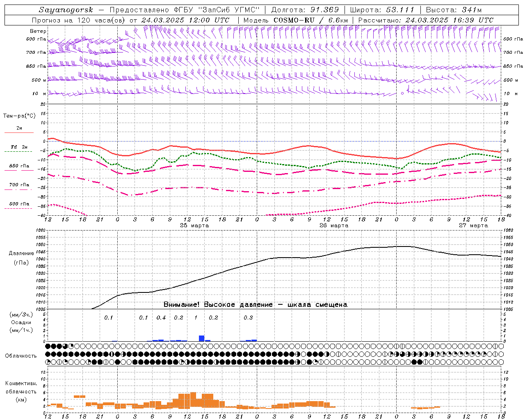The image size is (525, 420).
Task: Click the Высота: 341м value
Action: (x=454, y=10)
